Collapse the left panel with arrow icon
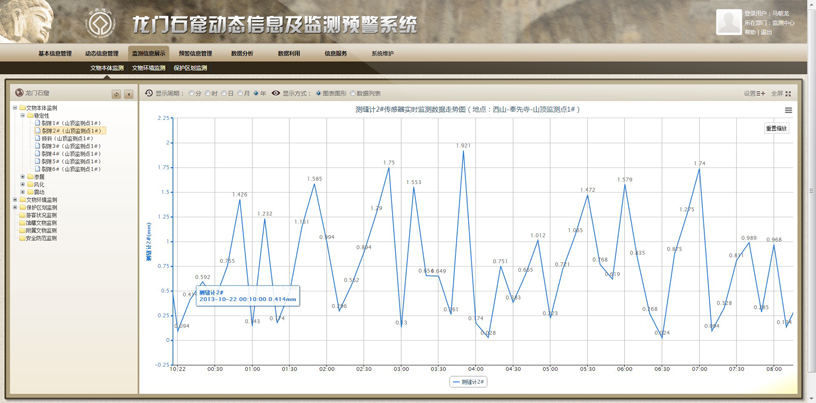Screen dimensions: 816x403 [x=128, y=93]
